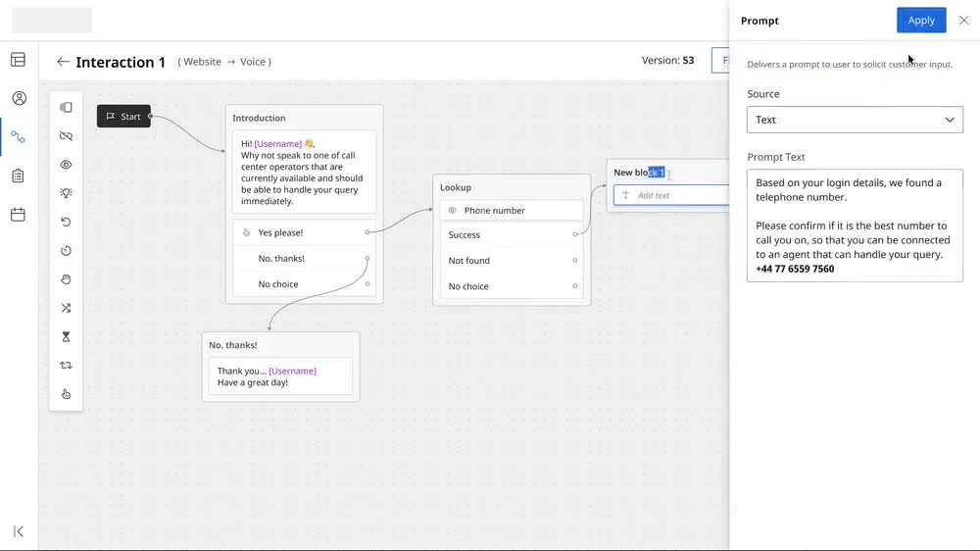Select the Success outcome in Lookup
Screen dimensions: 980x551
[x=512, y=234]
